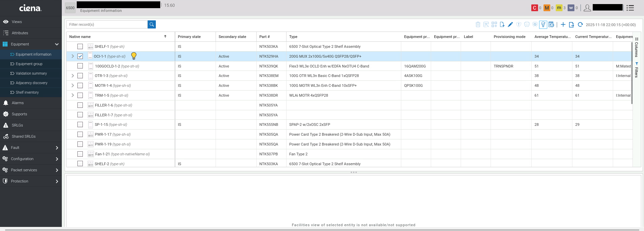
Task: Click the trash delete icon in toolbar
Action: pos(478,24)
